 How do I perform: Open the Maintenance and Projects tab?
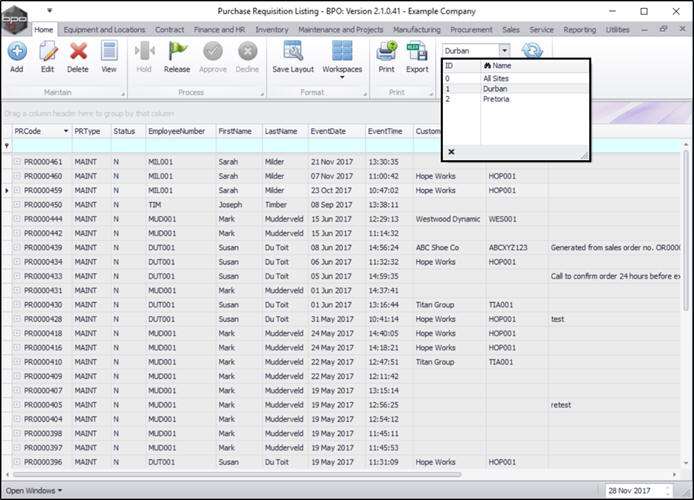coord(341,30)
